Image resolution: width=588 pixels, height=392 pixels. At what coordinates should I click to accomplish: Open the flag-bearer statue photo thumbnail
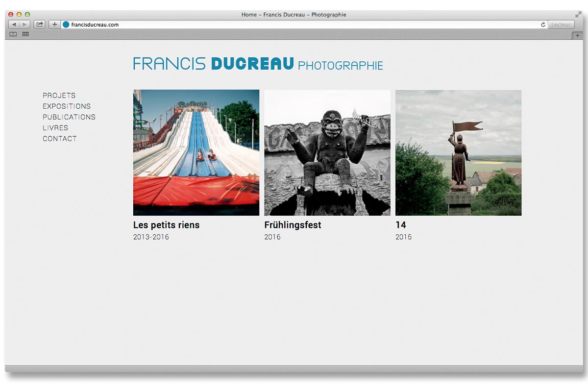coord(458,152)
